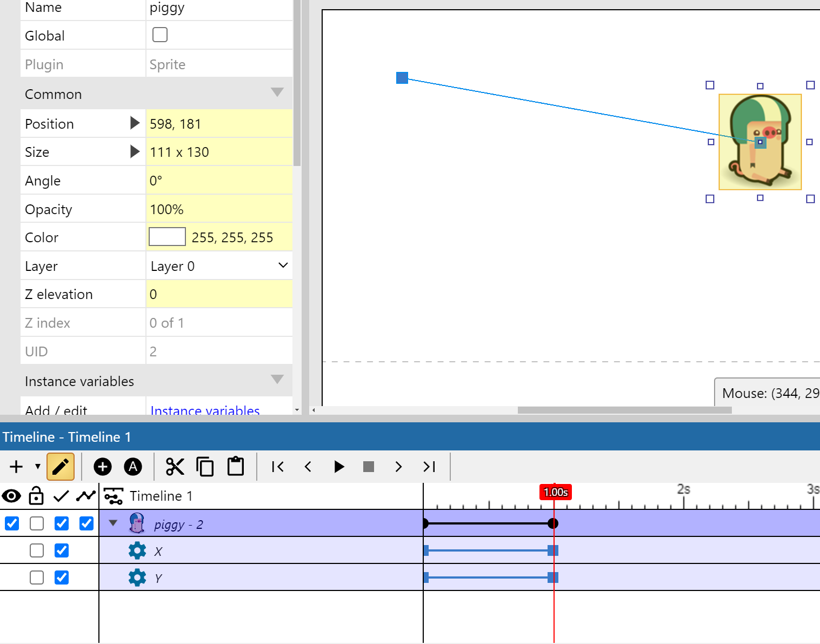Open Instance variables via the link
This screenshot has width=820, height=644.
coord(204,410)
